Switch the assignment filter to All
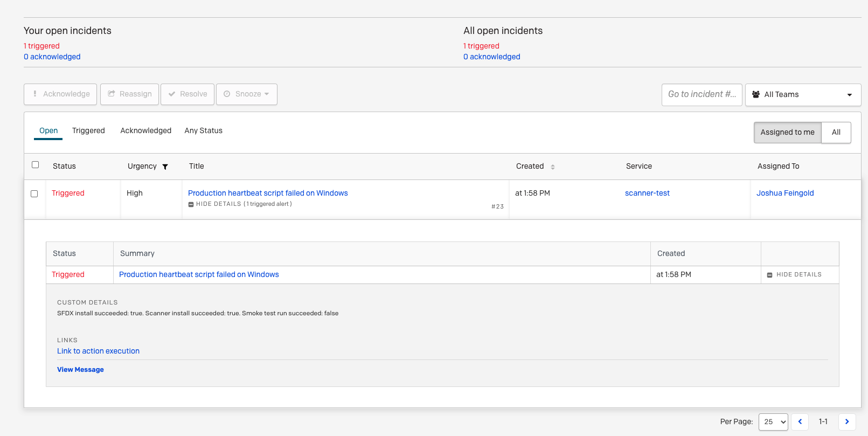This screenshot has width=868, height=436. click(836, 133)
